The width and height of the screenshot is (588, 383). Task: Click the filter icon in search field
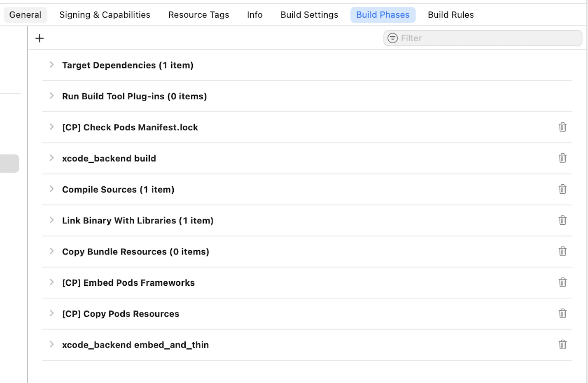point(392,38)
